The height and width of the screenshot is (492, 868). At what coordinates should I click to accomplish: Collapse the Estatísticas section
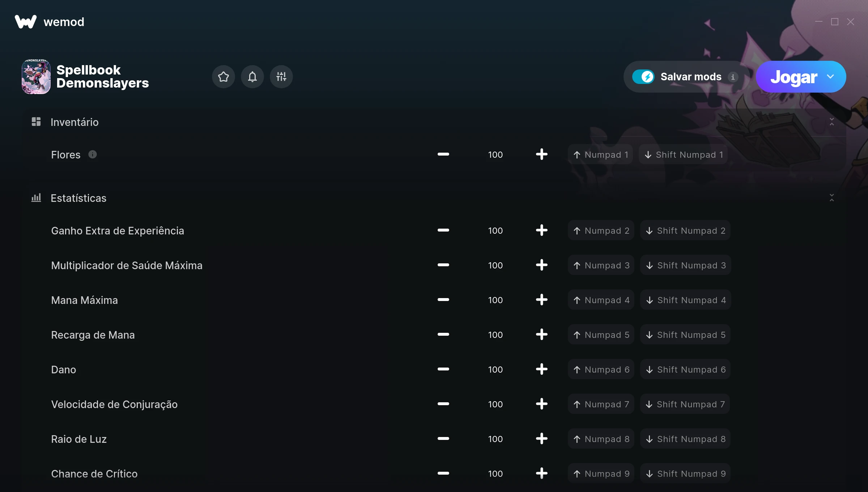point(831,198)
